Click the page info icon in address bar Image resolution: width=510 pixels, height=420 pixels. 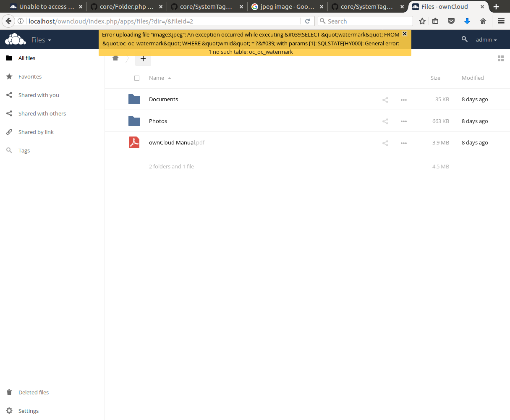[21, 21]
